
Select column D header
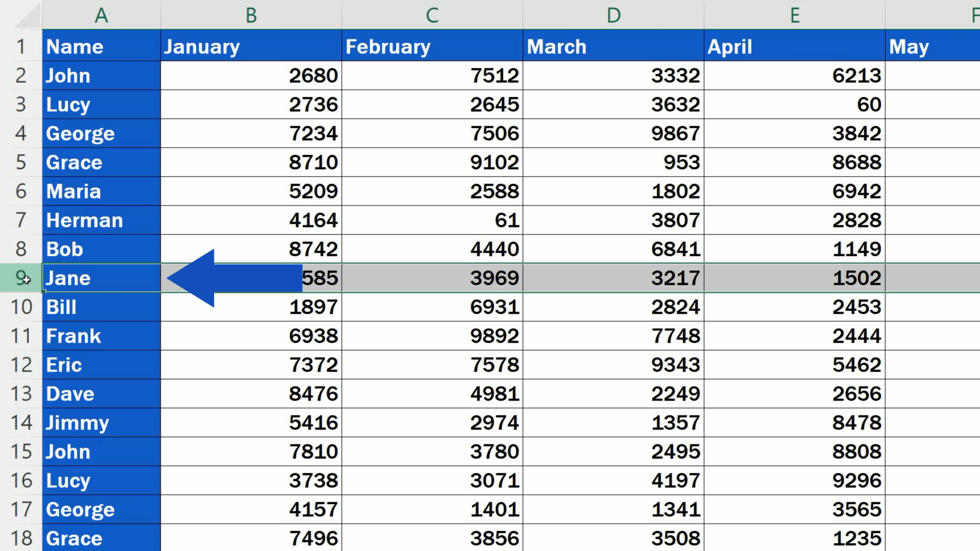(612, 15)
